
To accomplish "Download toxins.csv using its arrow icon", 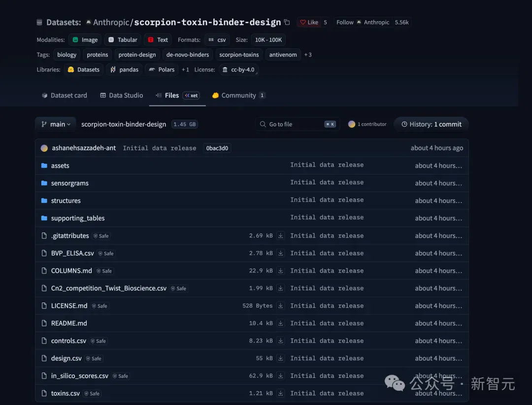I will point(280,393).
